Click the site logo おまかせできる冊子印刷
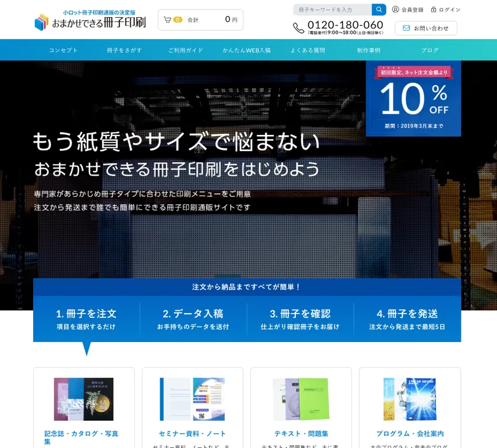The width and height of the screenshot is (497, 448). [90, 21]
